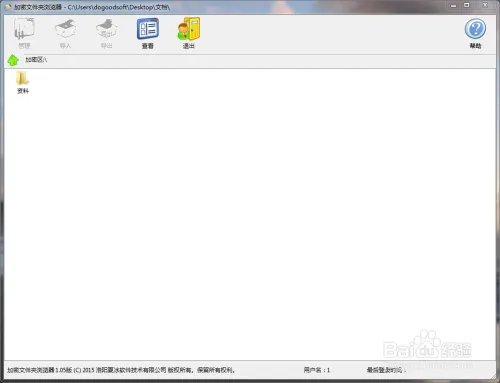Maximize the encrypted folder browser window
The height and width of the screenshot is (383, 500).
pos(467,5)
